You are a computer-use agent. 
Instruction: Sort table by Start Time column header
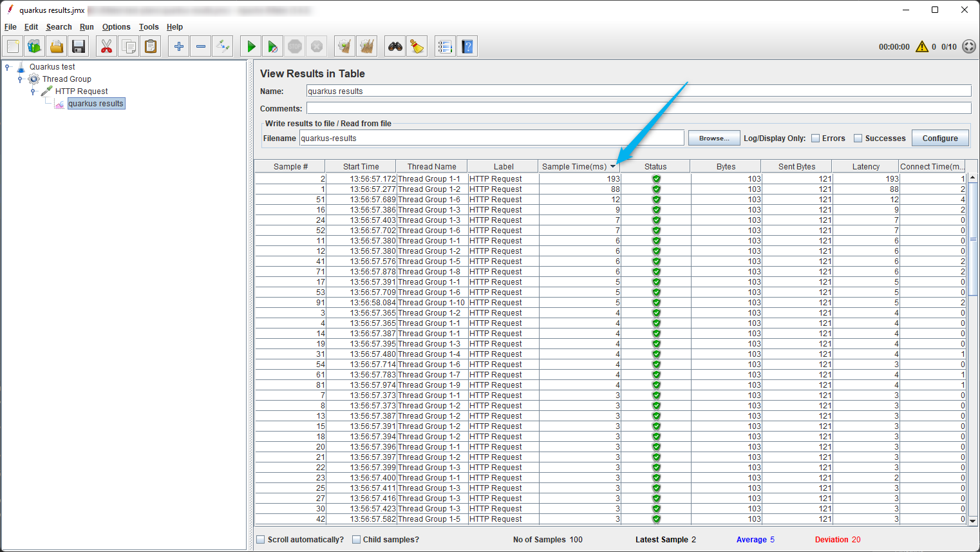tap(361, 166)
